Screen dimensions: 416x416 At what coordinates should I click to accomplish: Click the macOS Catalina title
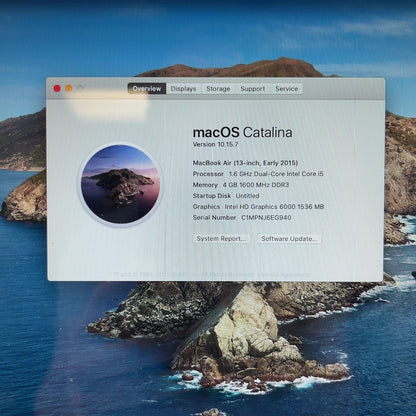[x=243, y=132]
